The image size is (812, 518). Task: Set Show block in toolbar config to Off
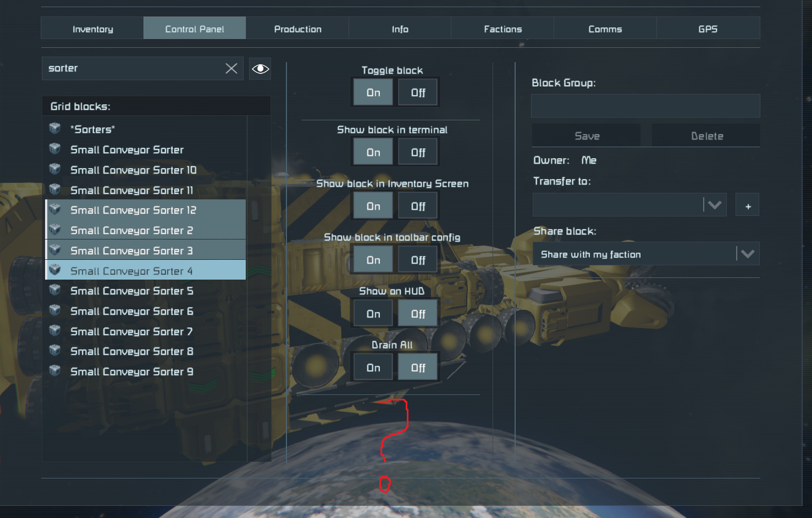(x=418, y=260)
